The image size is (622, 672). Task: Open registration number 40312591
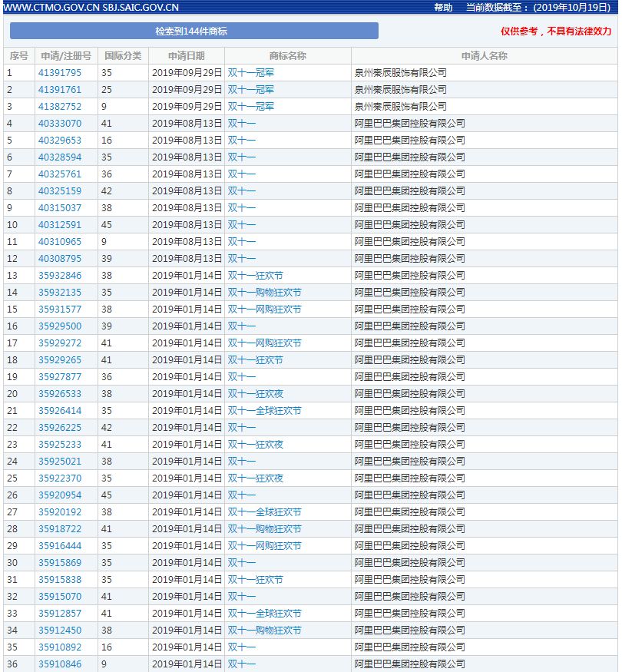tap(60, 224)
